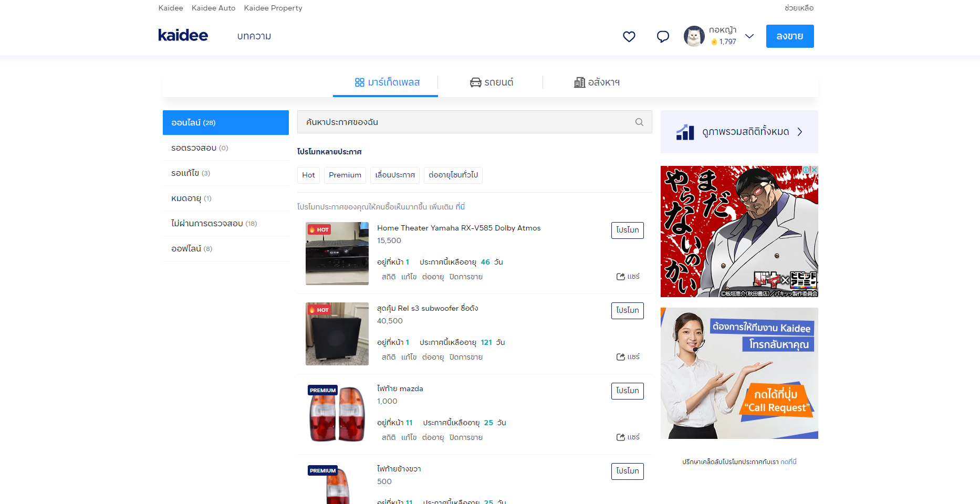Click ปิดการขาย under Home Theater Yamaha listing
Viewport: 980px width, 504px height.
466,277
